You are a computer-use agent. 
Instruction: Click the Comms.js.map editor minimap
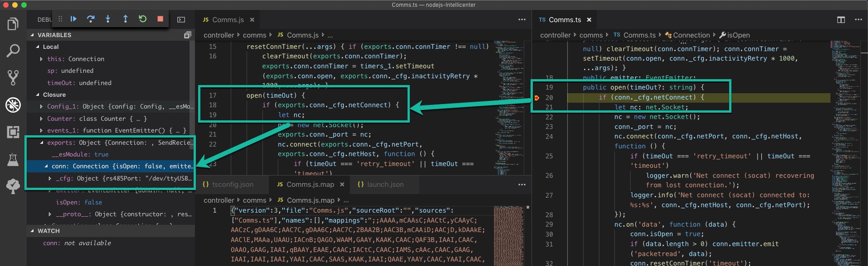[x=508, y=235]
